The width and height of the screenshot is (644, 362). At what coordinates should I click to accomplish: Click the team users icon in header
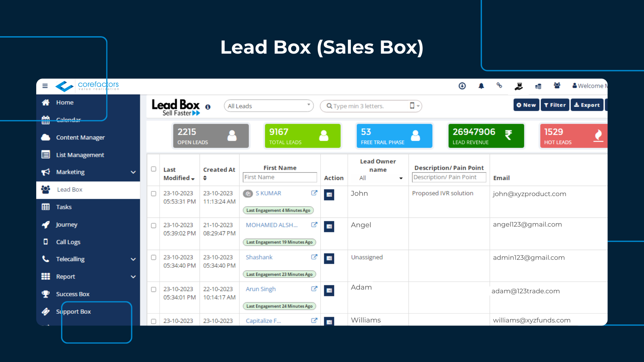(x=557, y=86)
